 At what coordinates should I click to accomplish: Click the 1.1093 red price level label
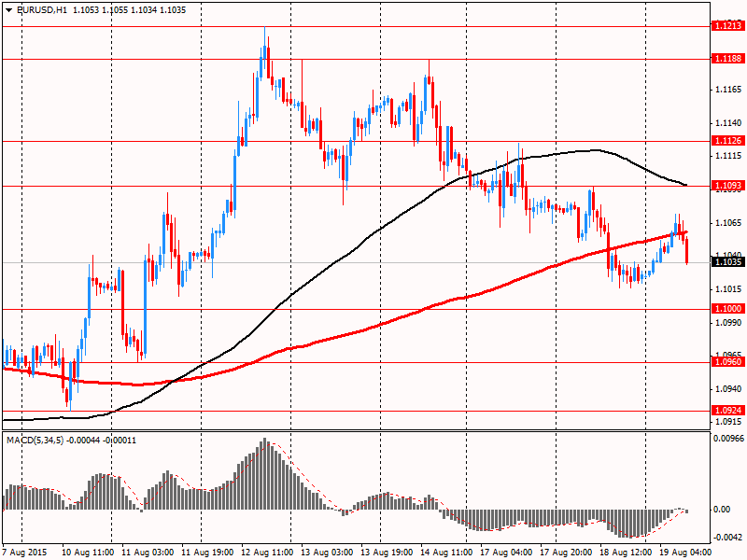point(727,185)
